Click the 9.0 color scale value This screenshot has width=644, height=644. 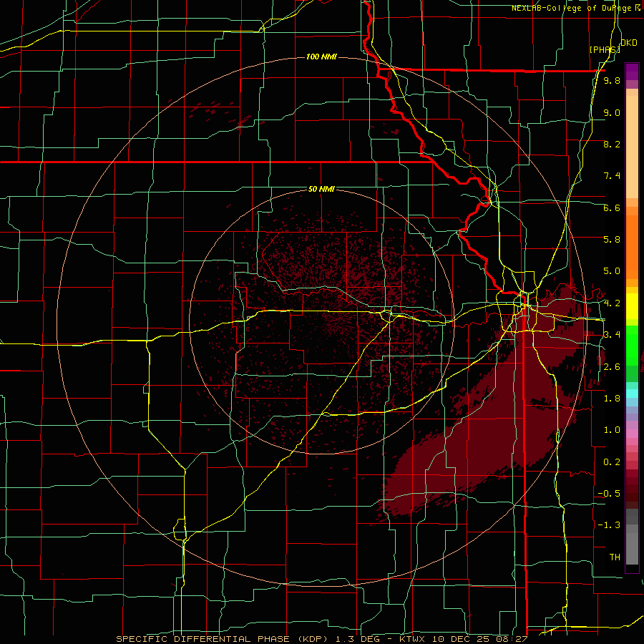point(612,112)
